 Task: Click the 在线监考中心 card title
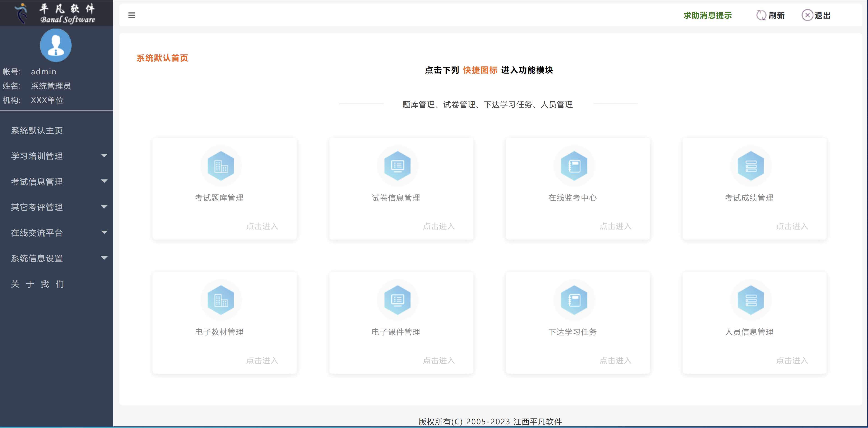(572, 198)
